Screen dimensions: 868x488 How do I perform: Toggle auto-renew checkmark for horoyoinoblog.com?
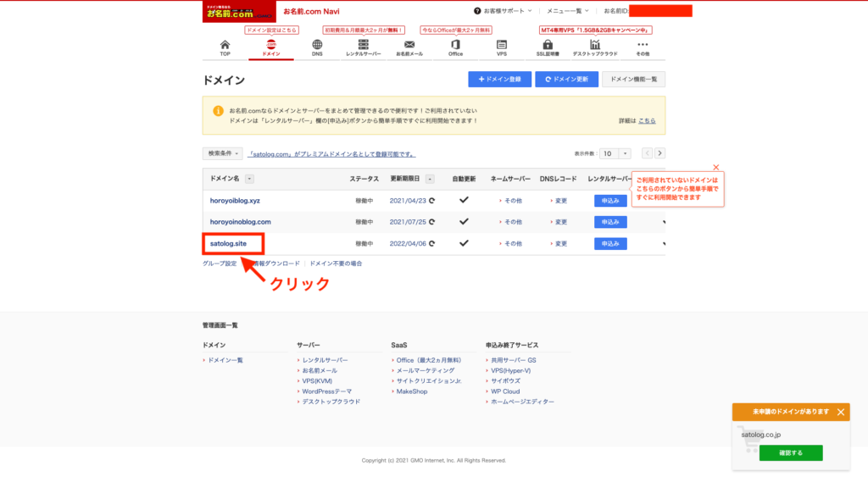coord(464,221)
